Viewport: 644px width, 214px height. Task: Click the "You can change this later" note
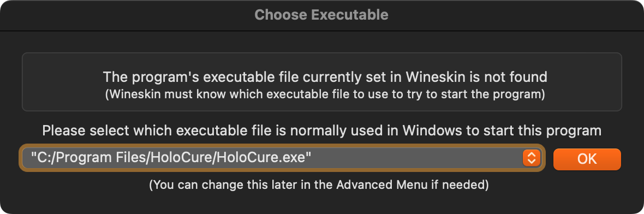pyautogui.click(x=319, y=185)
